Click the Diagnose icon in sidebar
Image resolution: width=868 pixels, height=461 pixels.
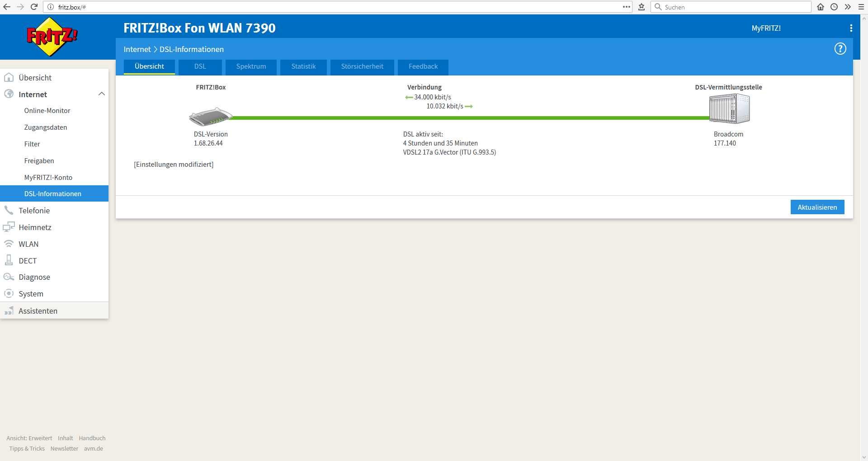(9, 277)
